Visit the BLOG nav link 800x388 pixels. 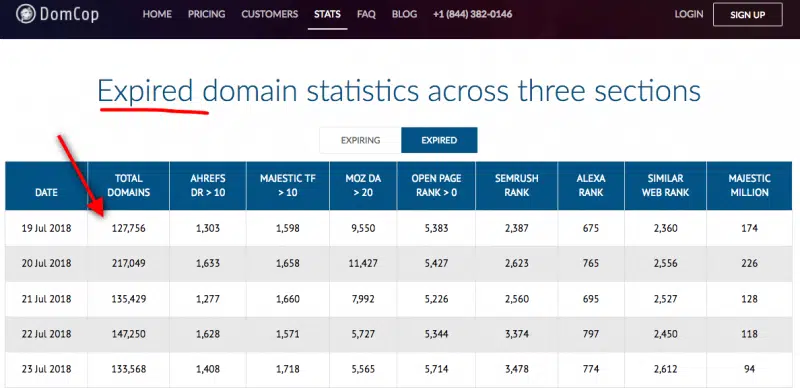tap(404, 14)
